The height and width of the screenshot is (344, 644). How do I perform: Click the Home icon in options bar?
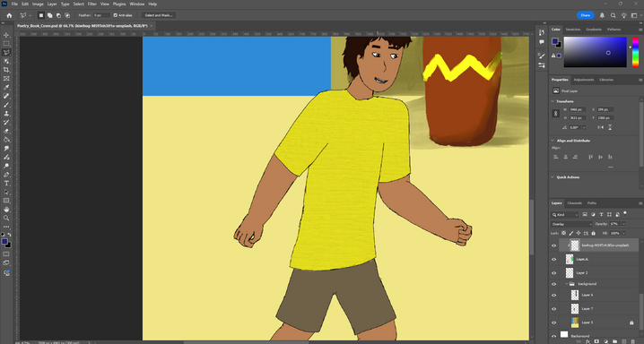pyautogui.click(x=9, y=15)
